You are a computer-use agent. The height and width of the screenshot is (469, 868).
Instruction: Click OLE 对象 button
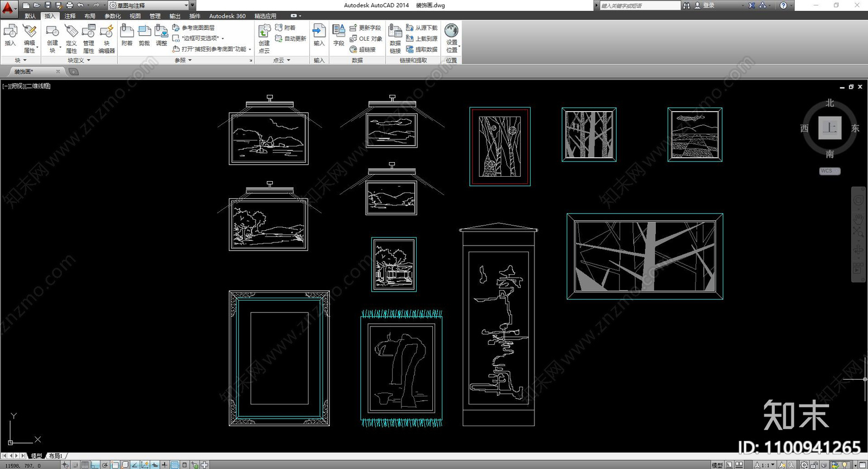[366, 38]
